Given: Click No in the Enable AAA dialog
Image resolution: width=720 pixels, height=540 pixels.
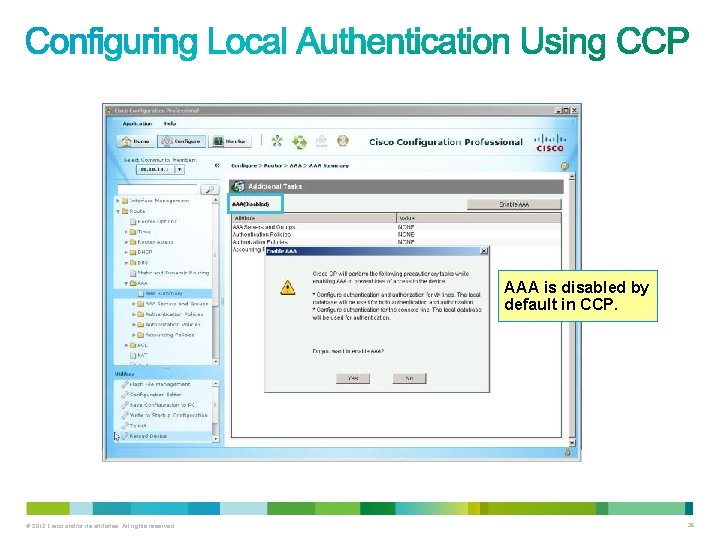Looking at the screenshot, I should (x=409, y=378).
